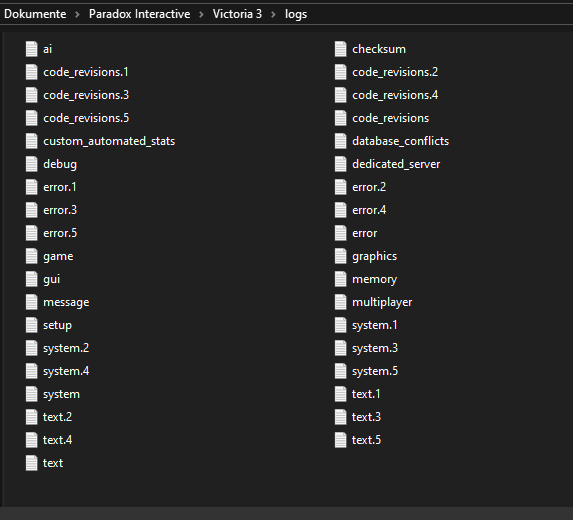
Task: Select the code_revisions.3 file name
Action: click(86, 95)
